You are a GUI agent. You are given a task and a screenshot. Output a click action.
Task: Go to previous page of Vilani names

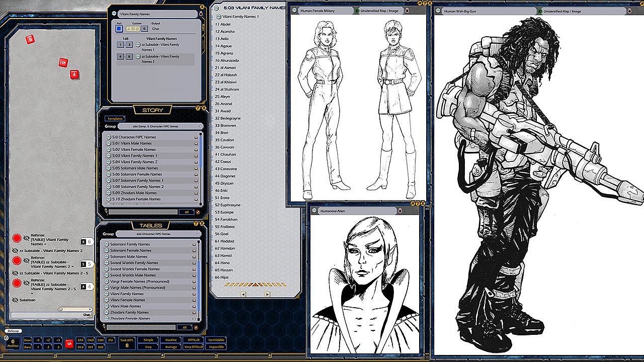[x=244, y=294]
